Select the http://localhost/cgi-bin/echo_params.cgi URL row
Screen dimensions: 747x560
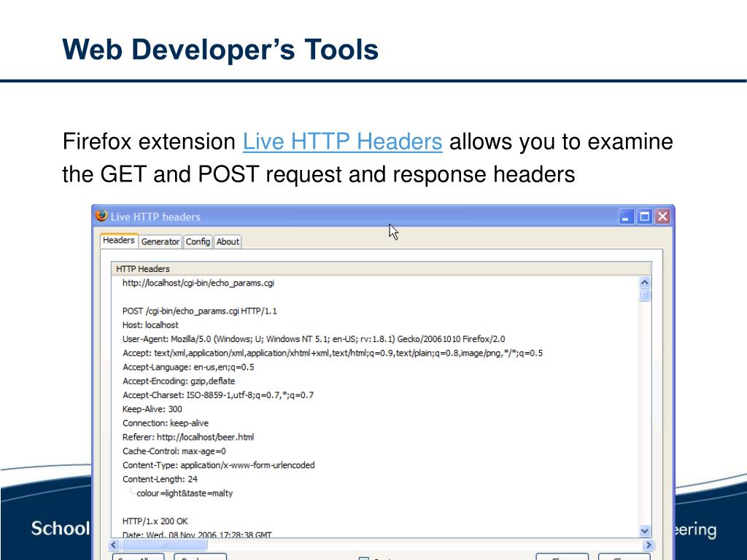point(198,283)
